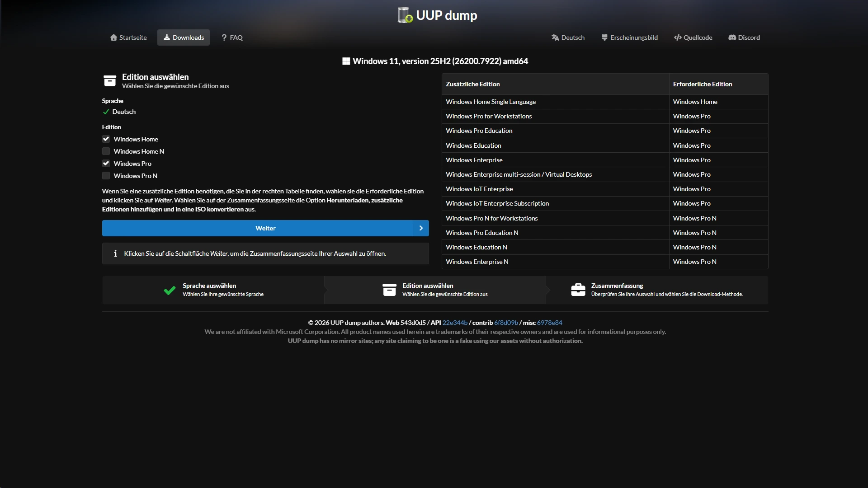Click the Weiter button
The image size is (868, 488).
(265, 228)
